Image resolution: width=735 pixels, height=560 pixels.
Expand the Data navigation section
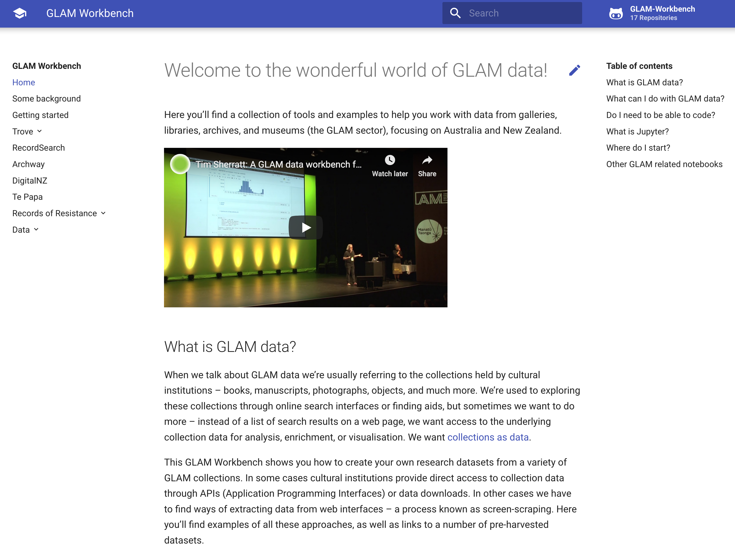coord(26,230)
